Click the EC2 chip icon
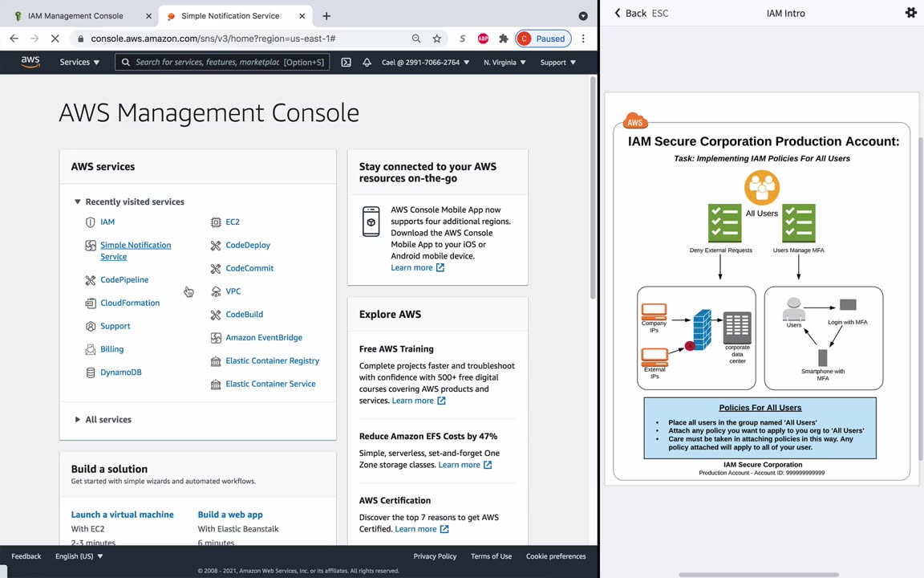The image size is (924, 578). (x=216, y=222)
